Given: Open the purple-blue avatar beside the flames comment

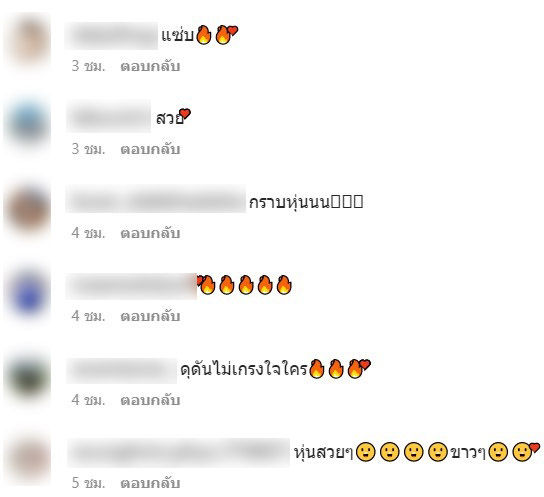Looking at the screenshot, I should pos(28,294).
